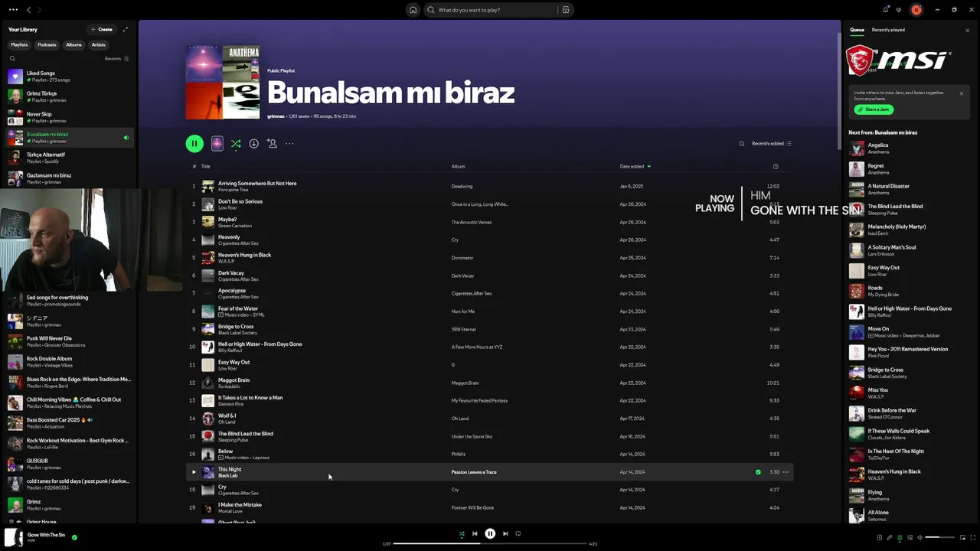Dismiss the Jam invitation card
Viewport: 980px width, 551px height.
(962, 93)
